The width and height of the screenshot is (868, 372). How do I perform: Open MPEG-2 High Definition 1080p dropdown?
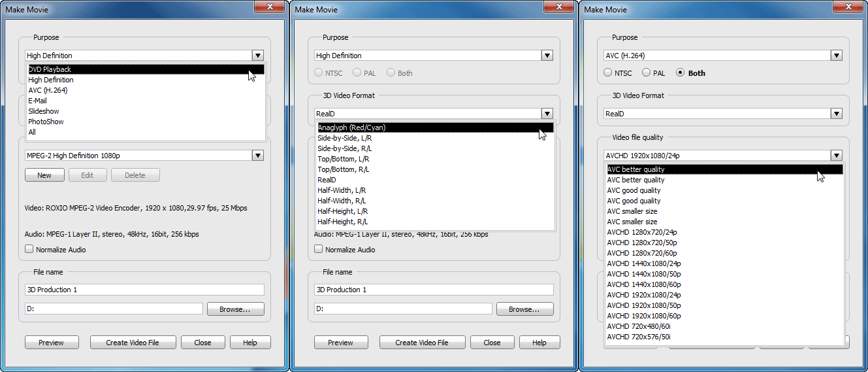coord(258,156)
